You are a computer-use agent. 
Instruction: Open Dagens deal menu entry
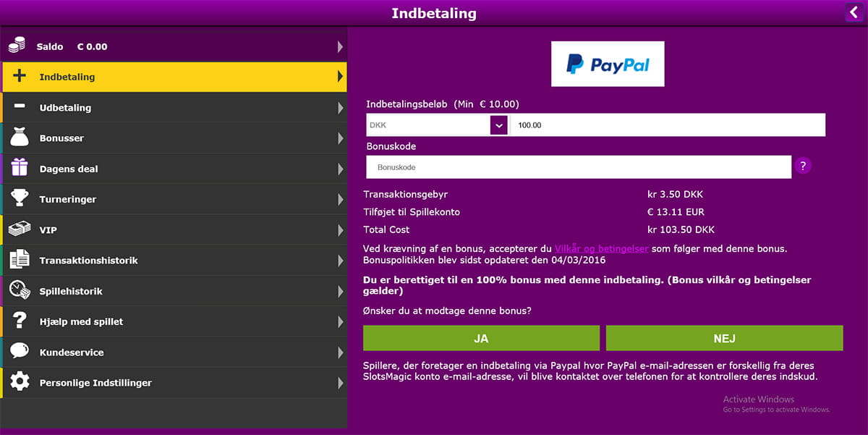[x=174, y=169]
